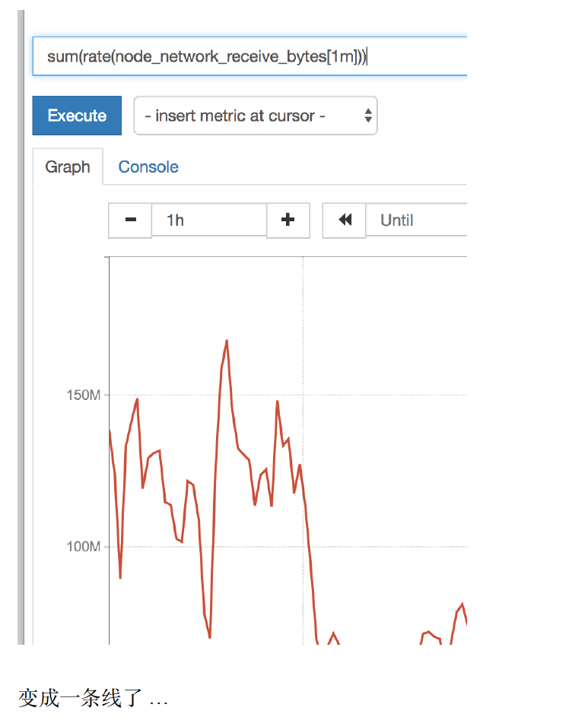Click the rewind double-arrow icon
Image resolution: width=588 pixels, height=717 pixels.
(345, 220)
